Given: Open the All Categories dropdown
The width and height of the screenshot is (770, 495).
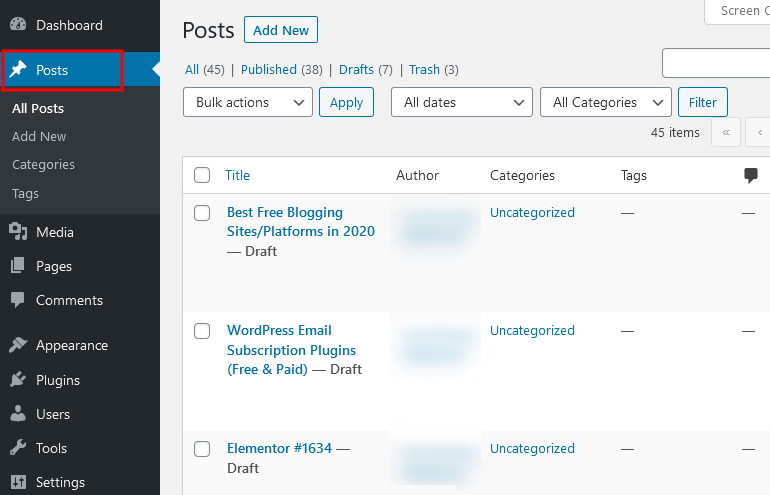Looking at the screenshot, I should pyautogui.click(x=605, y=102).
